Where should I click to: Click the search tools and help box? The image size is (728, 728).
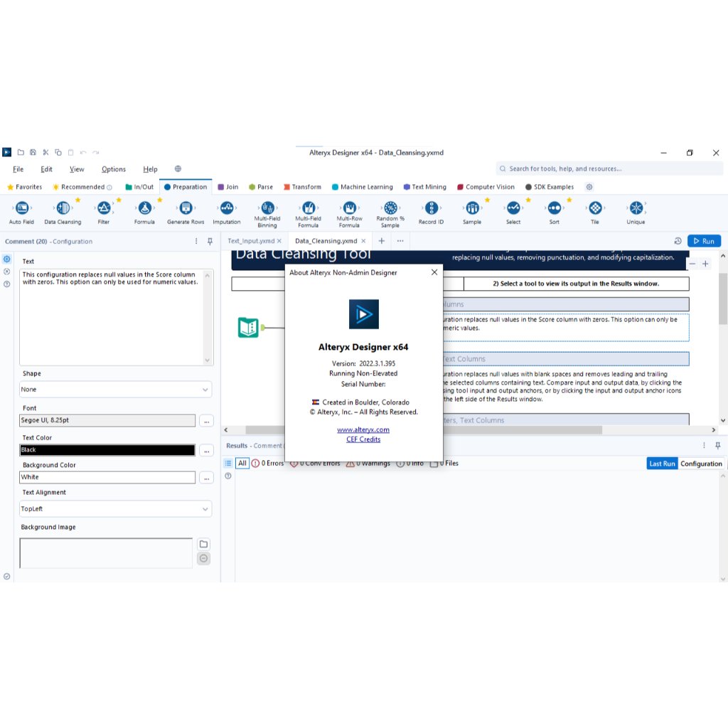click(609, 169)
